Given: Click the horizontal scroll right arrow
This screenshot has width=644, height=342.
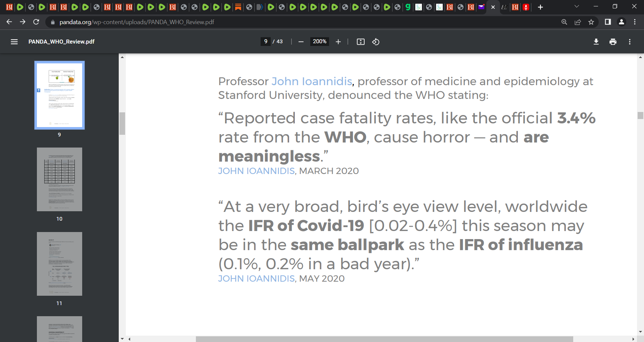Looking at the screenshot, I should point(633,339).
